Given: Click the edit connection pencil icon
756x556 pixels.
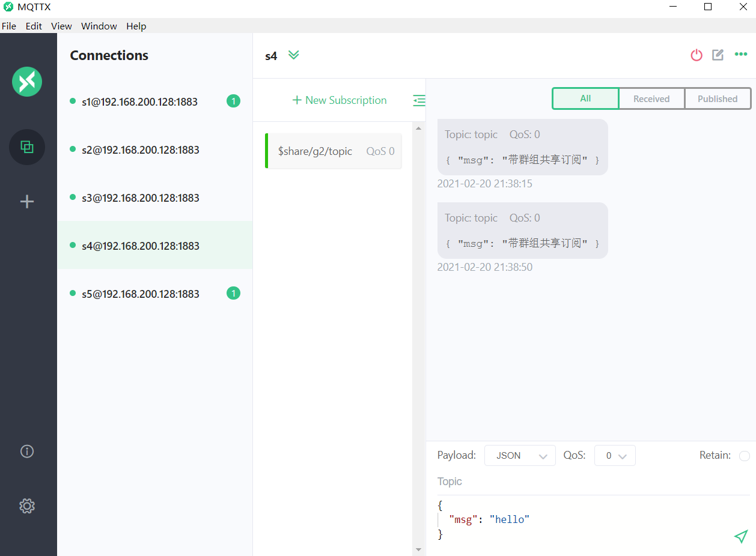Looking at the screenshot, I should (718, 55).
